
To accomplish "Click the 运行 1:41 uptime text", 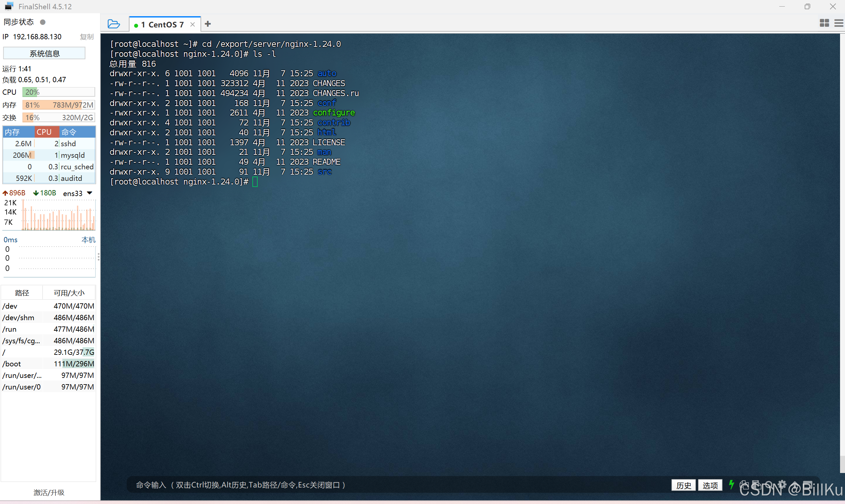I will click(17, 69).
